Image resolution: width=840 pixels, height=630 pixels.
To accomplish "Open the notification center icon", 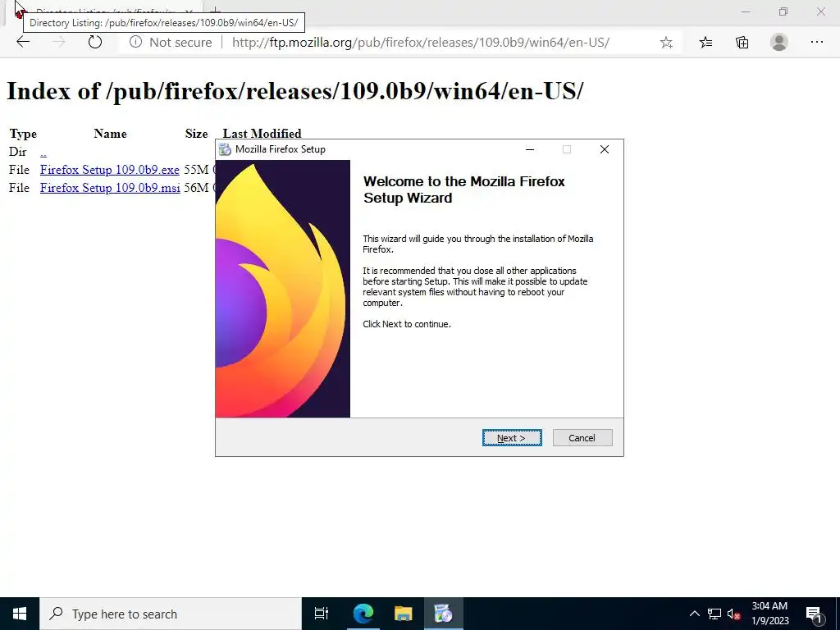I will [815, 614].
